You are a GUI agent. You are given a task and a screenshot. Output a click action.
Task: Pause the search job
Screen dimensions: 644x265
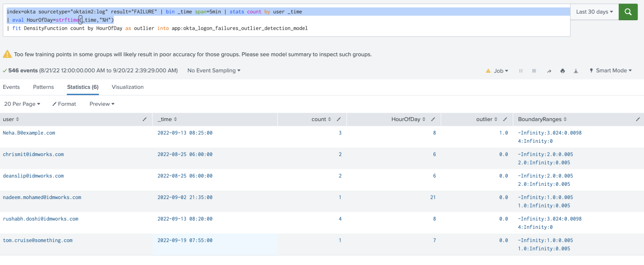click(521, 71)
